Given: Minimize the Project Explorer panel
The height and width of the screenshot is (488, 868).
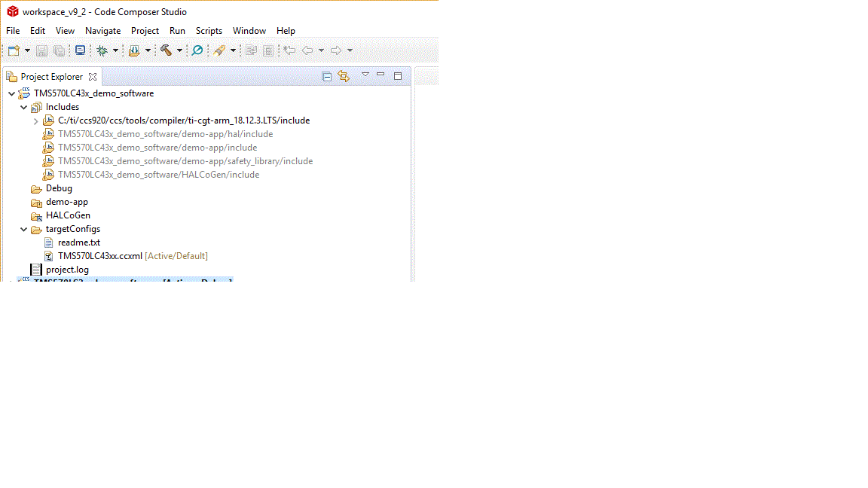Looking at the screenshot, I should (381, 74).
